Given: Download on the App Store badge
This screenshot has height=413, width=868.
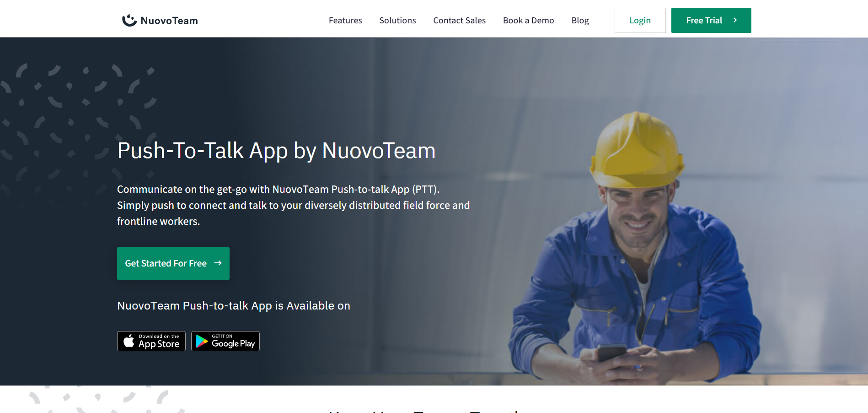Looking at the screenshot, I should [x=151, y=341].
